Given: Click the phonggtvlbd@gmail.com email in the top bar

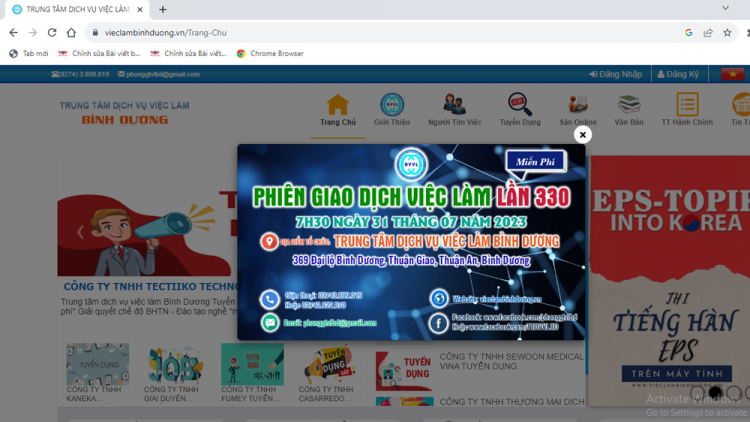Looking at the screenshot, I should click(x=159, y=74).
